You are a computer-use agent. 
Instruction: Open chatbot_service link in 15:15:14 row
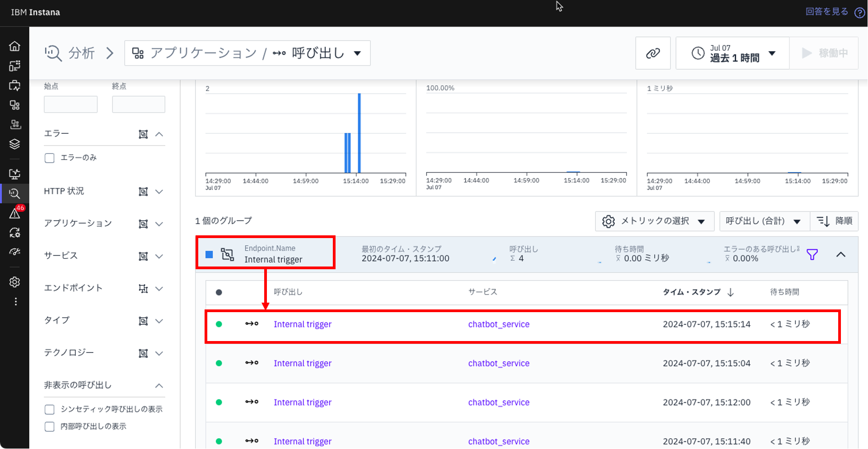[499, 324]
